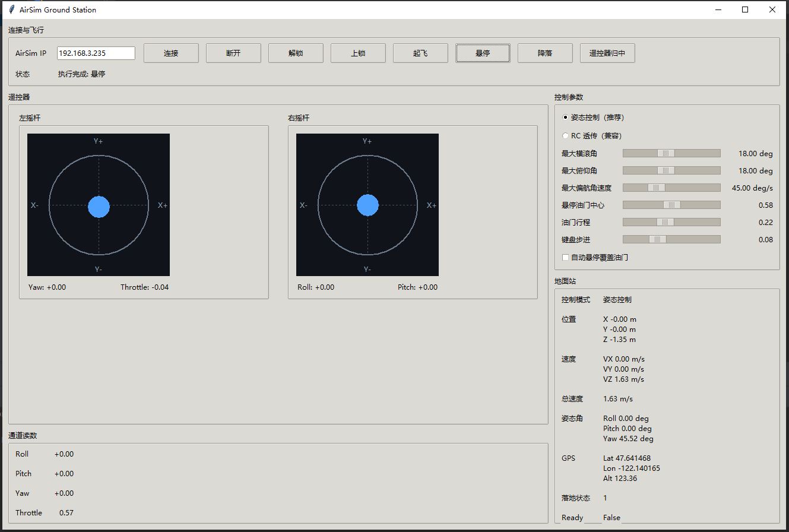The height and width of the screenshot is (532, 789).
Task: Click the feather app icon in title bar
Action: 11,9
